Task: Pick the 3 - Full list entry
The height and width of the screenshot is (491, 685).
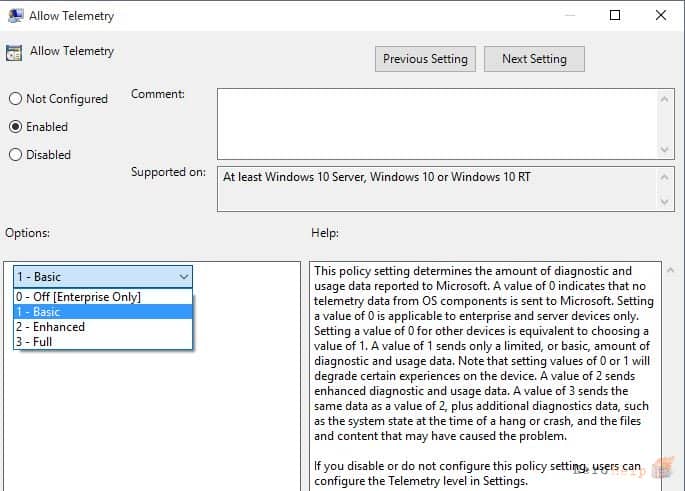Action: coord(103,342)
